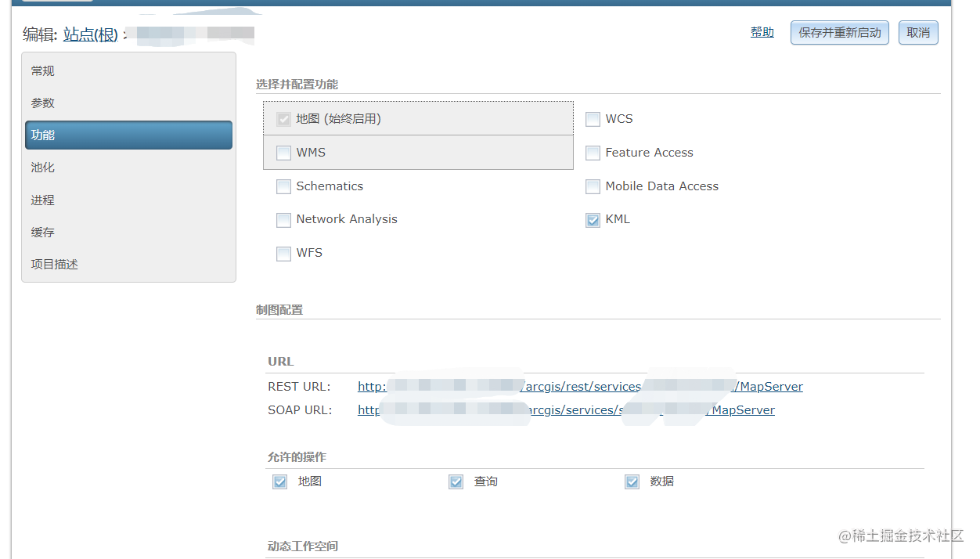Enable Mobile Data Access
Image resolution: width=980 pixels, height=559 pixels.
pyautogui.click(x=593, y=186)
